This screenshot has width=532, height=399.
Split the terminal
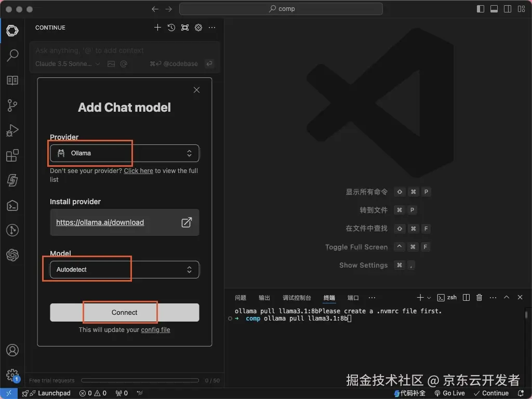(x=466, y=298)
